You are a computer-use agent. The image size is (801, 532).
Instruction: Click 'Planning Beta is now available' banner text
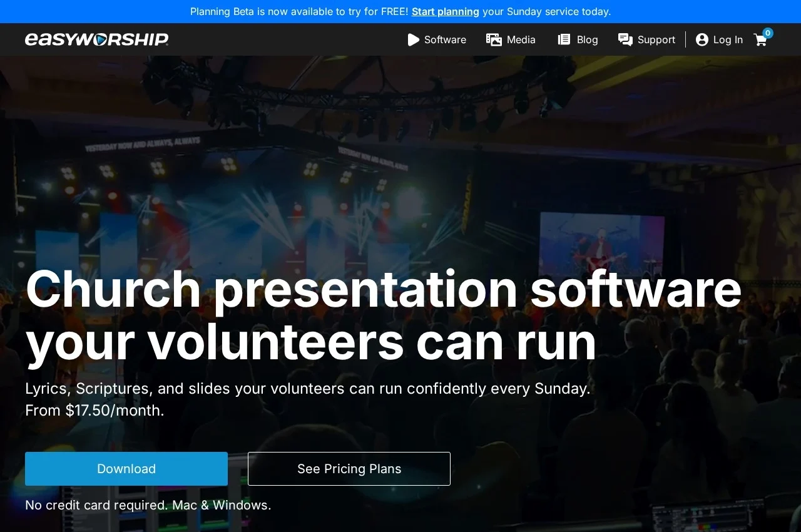[299, 11]
